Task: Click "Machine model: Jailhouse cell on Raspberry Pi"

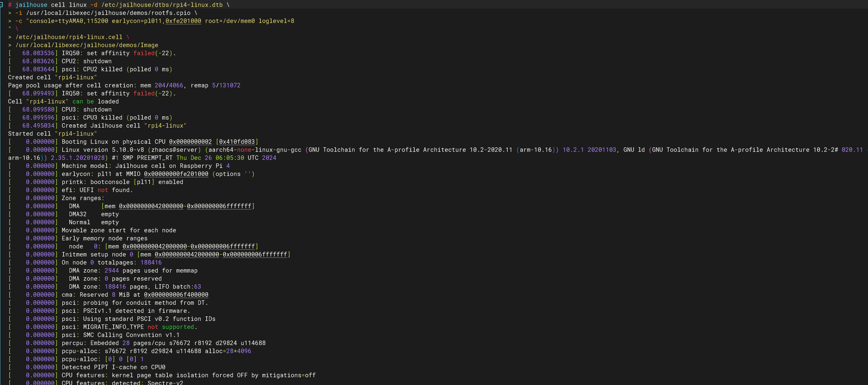Action: 142,166
